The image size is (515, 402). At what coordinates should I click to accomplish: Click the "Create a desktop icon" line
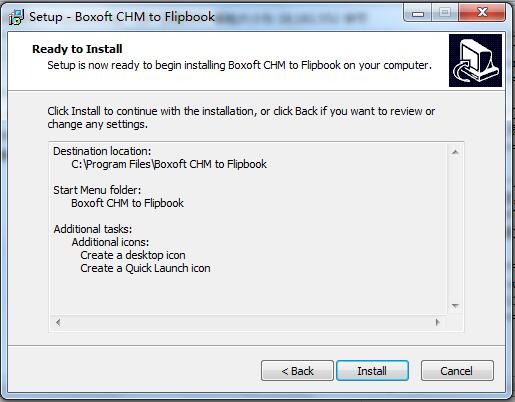(133, 255)
